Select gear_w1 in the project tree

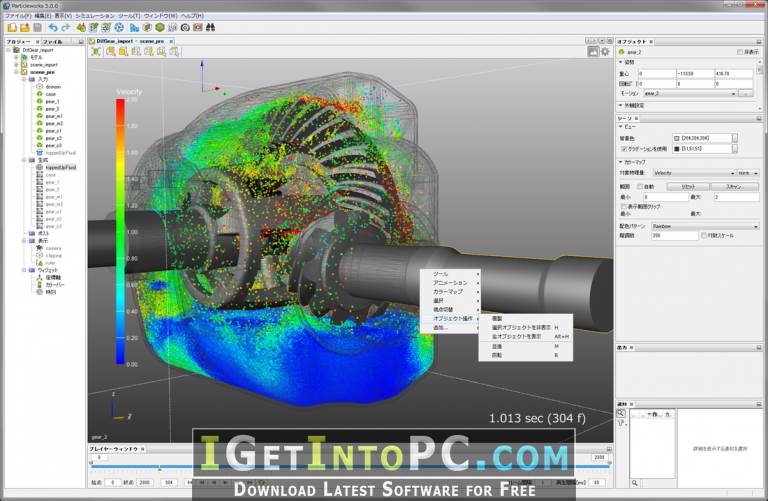point(53,116)
